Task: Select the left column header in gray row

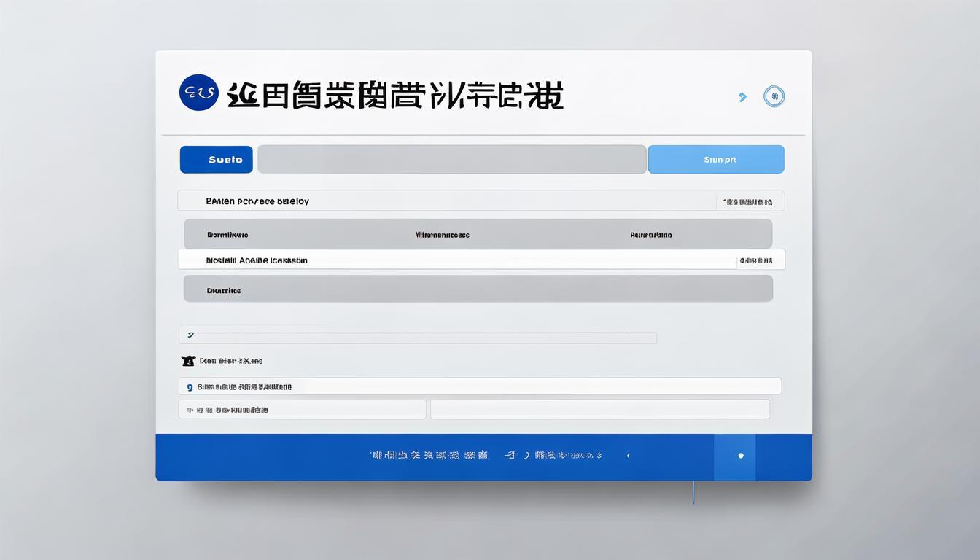Action: [x=227, y=235]
